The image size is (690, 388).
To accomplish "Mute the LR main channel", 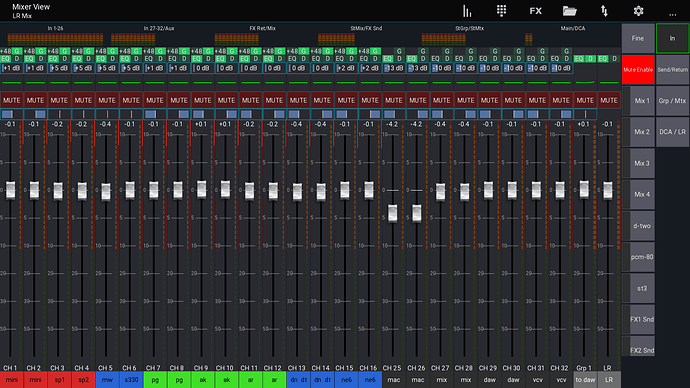I will 609,100.
